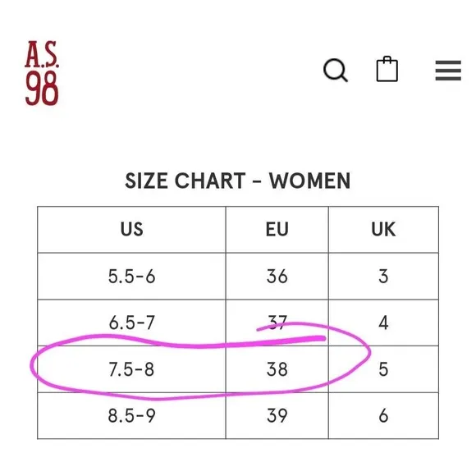Go to A.S.98 logo homepage

[x=42, y=73]
